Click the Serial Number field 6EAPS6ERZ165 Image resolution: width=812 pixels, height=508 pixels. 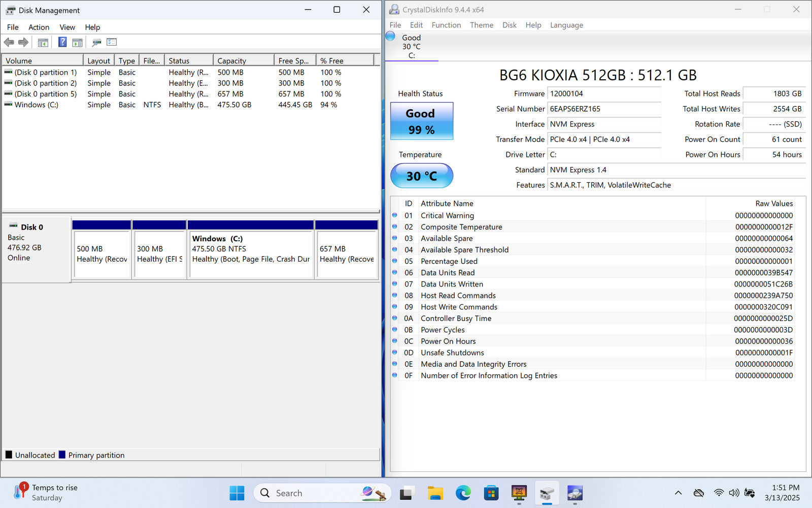[604, 109]
